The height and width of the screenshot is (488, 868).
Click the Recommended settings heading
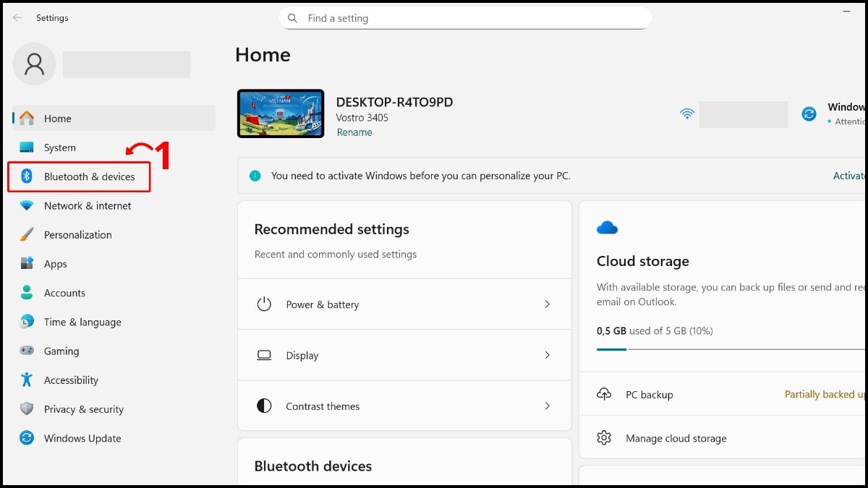pos(332,229)
